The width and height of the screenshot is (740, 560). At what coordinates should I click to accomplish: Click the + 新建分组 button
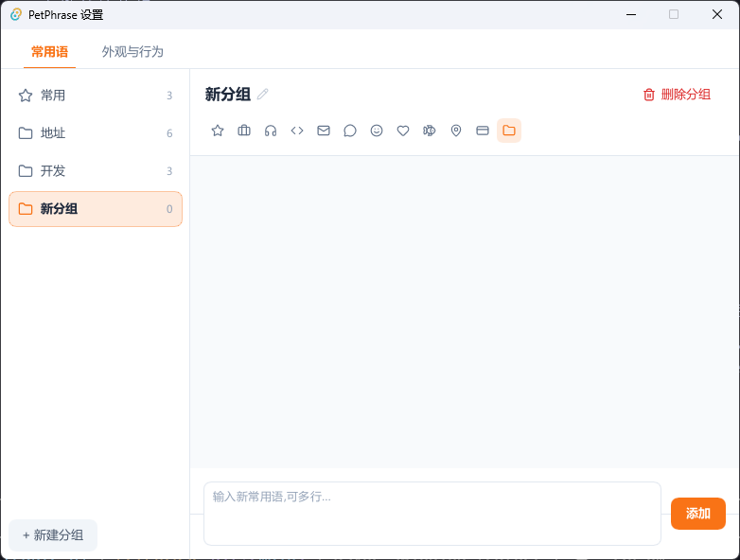53,535
